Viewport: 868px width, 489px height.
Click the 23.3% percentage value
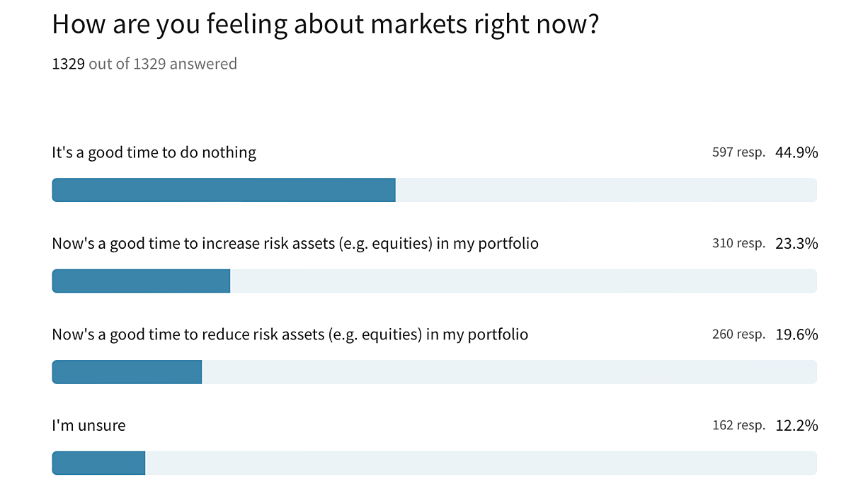[796, 243]
